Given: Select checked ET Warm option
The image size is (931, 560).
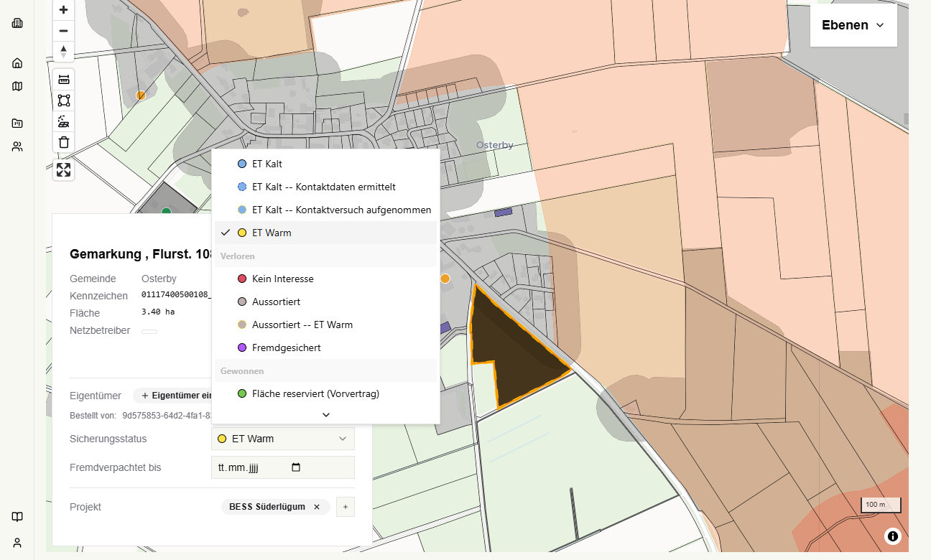Looking at the screenshot, I should pyautogui.click(x=326, y=233).
